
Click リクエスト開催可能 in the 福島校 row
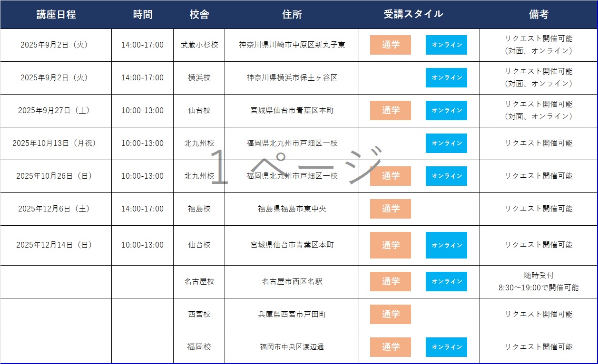pos(539,209)
